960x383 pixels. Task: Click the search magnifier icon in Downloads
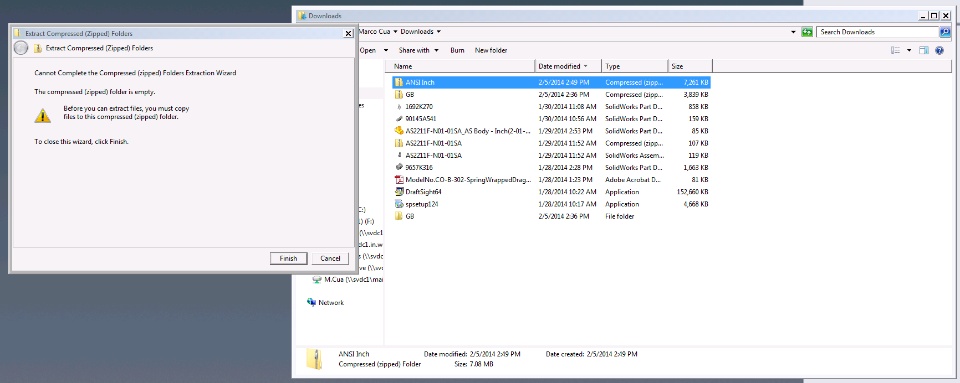(x=945, y=32)
